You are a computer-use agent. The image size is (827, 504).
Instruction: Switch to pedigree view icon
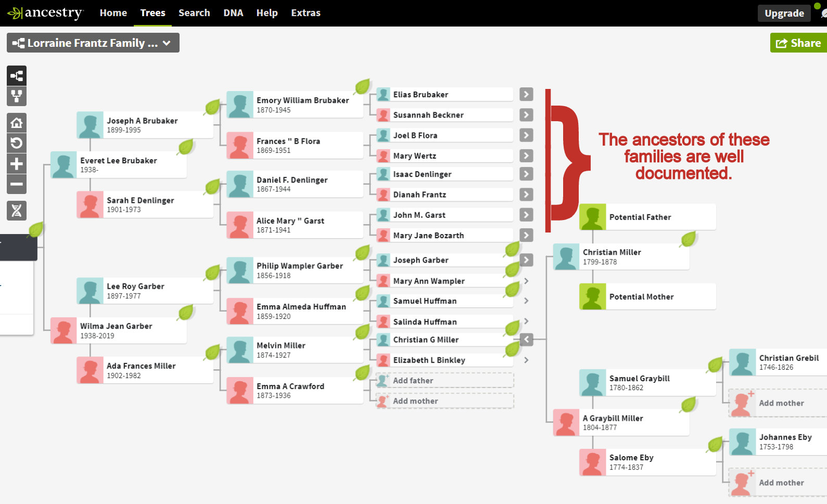coord(17,76)
